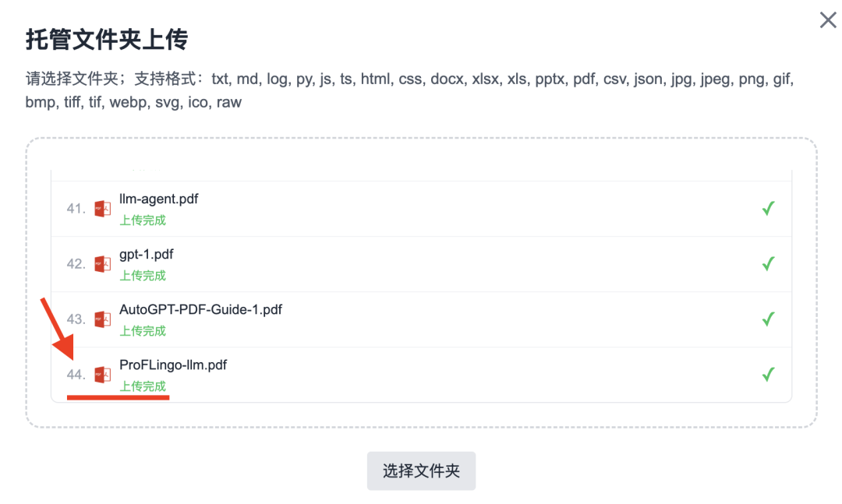Close the upload dialog with the X
Viewport: 842px width, 504px height.
[828, 20]
